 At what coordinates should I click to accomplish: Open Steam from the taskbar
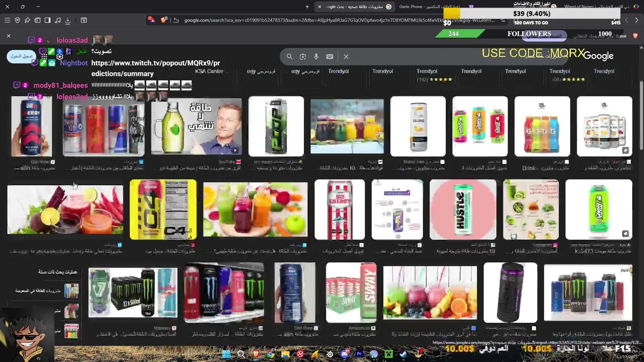coord(404,354)
